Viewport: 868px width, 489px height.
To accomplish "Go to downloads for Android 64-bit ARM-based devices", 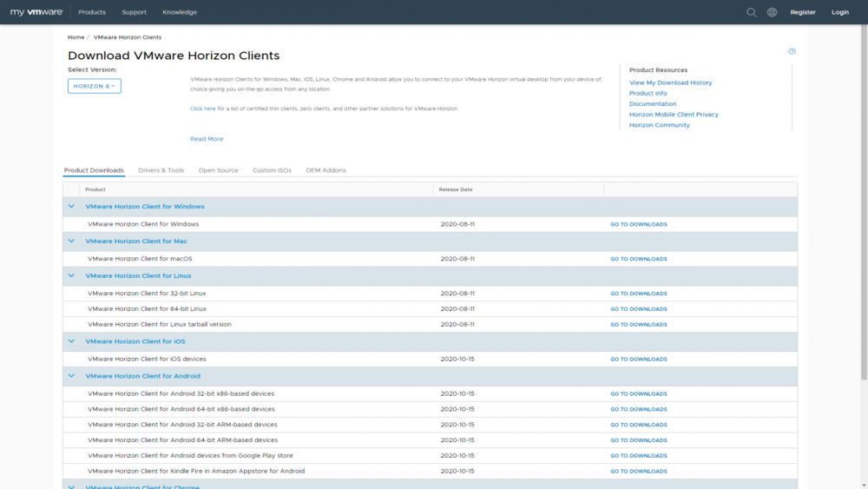I will (638, 440).
